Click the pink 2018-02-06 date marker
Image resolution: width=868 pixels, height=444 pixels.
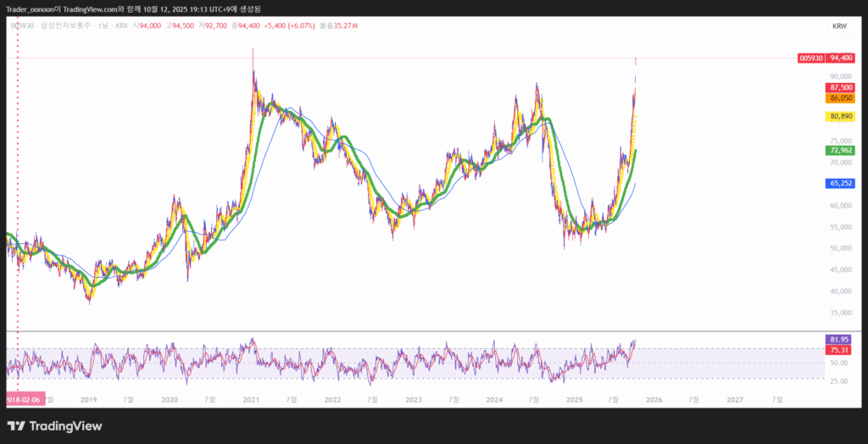pyautogui.click(x=24, y=398)
